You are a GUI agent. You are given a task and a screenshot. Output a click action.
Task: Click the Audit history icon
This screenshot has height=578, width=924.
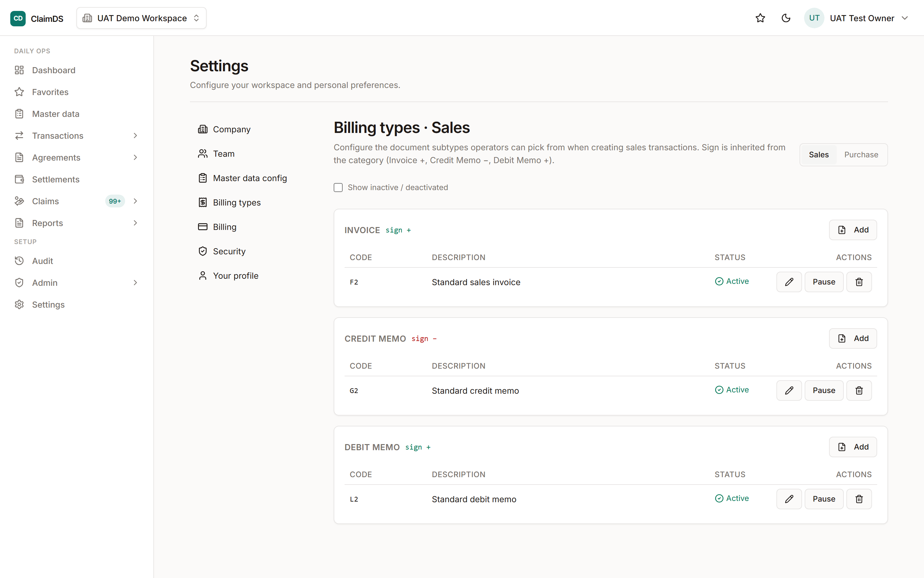pyautogui.click(x=20, y=261)
